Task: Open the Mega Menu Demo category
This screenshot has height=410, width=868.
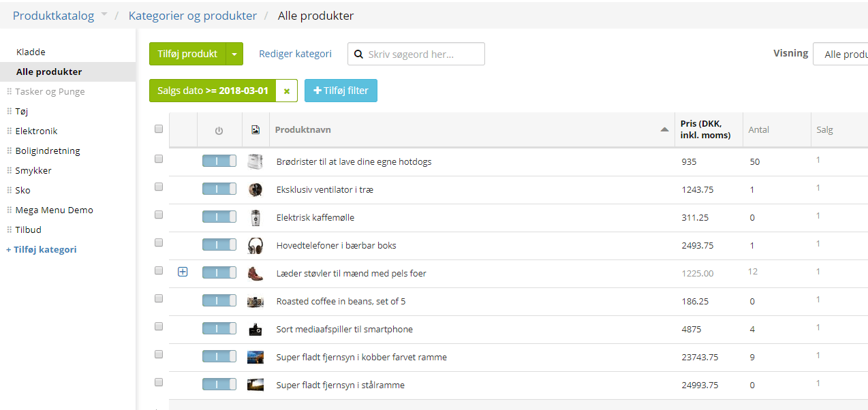Action: (54, 210)
